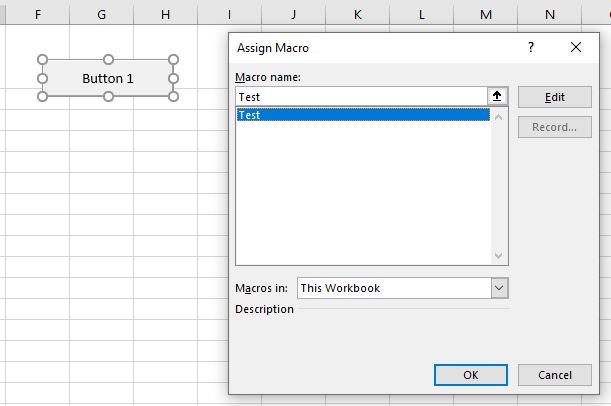
Task: Select the column G header
Action: click(x=102, y=15)
